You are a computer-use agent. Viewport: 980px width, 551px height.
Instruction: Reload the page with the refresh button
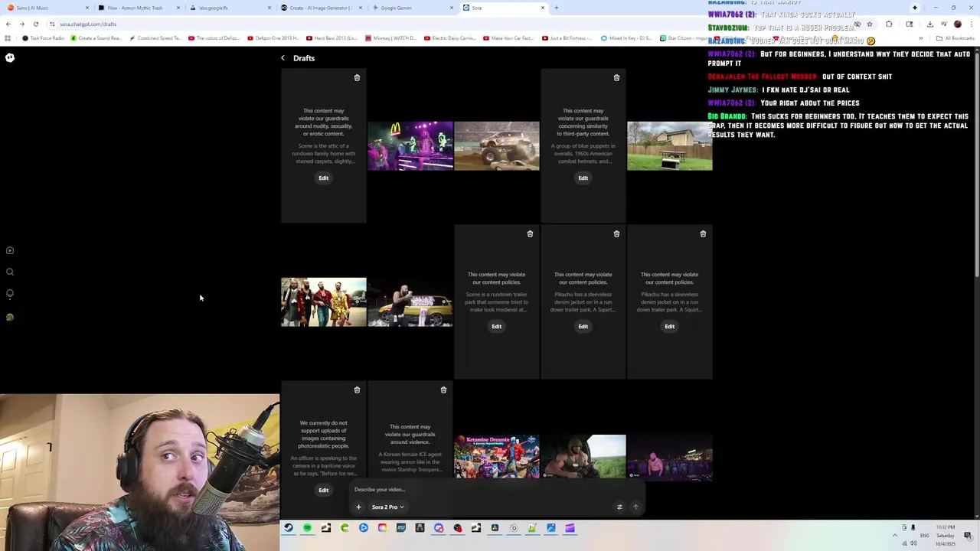(35, 24)
